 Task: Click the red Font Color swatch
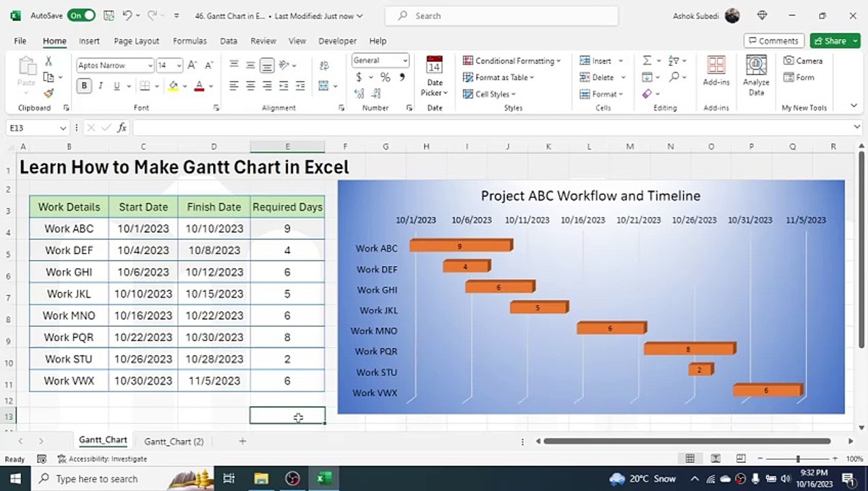(x=199, y=86)
